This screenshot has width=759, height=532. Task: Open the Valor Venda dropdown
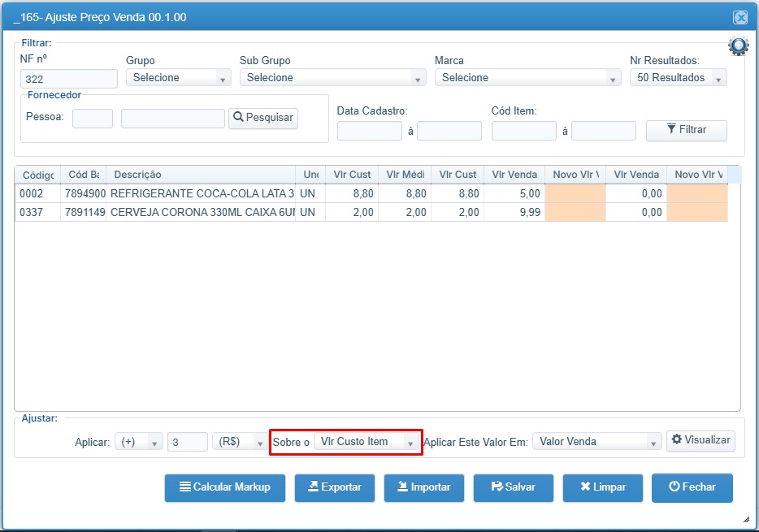tap(596, 442)
